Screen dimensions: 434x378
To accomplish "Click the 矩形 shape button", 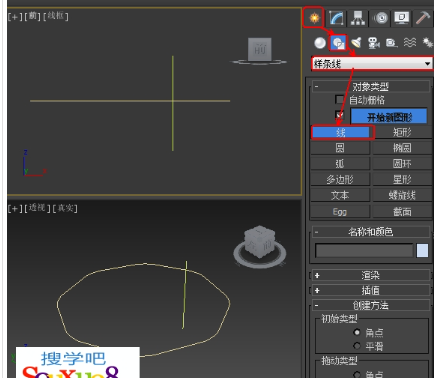I will [x=402, y=132].
